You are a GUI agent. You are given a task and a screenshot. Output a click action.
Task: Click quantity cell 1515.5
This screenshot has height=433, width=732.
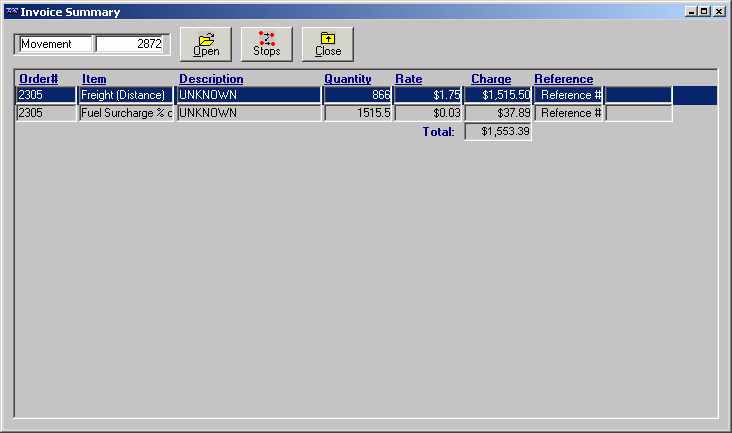358,113
